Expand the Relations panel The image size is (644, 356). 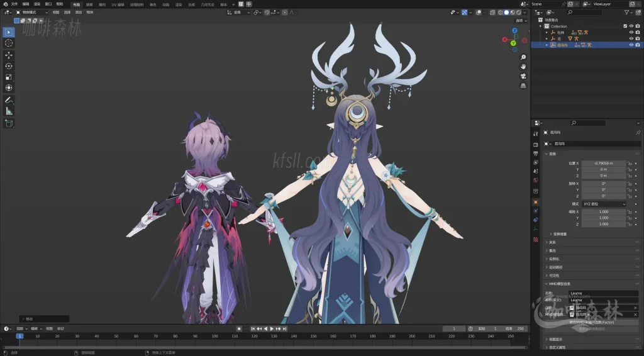[552, 242]
